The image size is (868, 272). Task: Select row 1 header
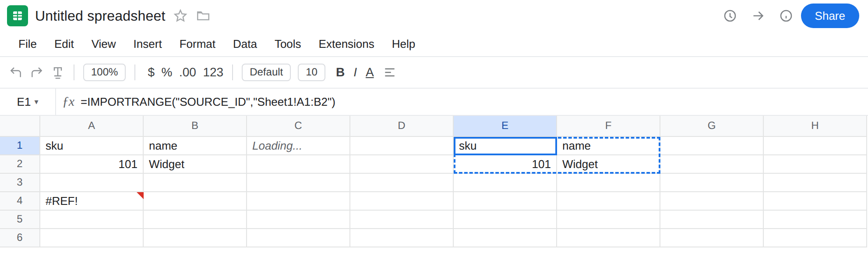pyautogui.click(x=20, y=146)
